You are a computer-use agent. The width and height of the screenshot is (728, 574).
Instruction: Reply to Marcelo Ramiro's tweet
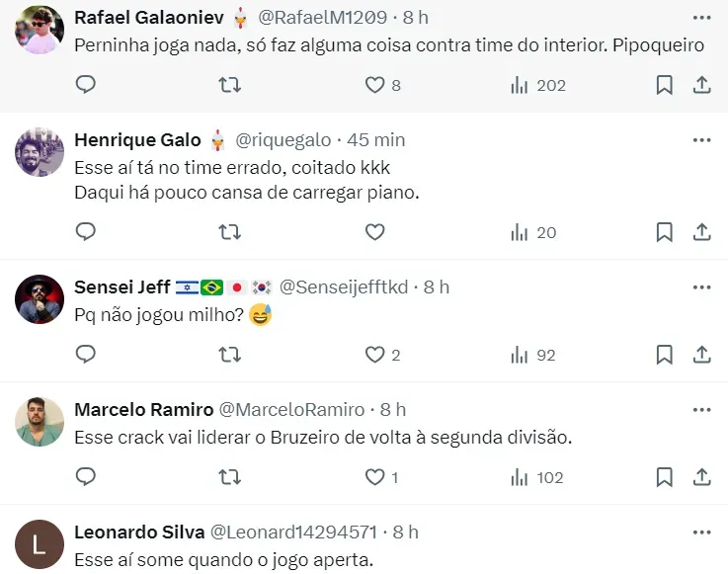86,477
